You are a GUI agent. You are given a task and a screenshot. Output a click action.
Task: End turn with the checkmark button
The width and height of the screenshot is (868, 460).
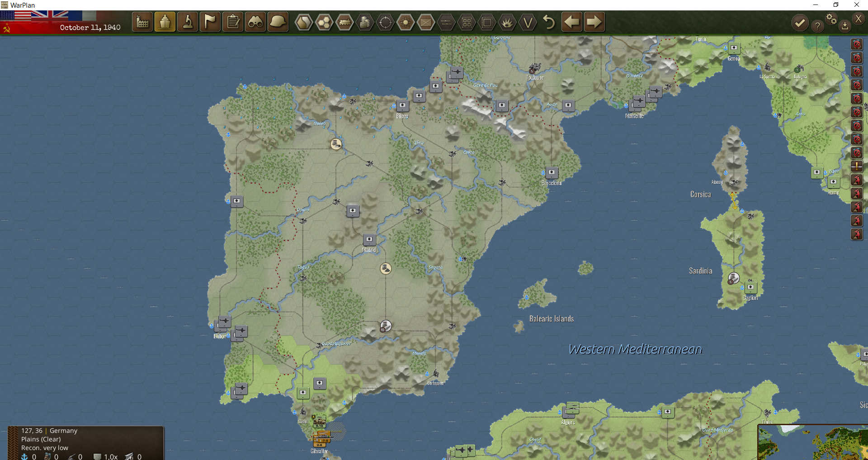click(800, 23)
